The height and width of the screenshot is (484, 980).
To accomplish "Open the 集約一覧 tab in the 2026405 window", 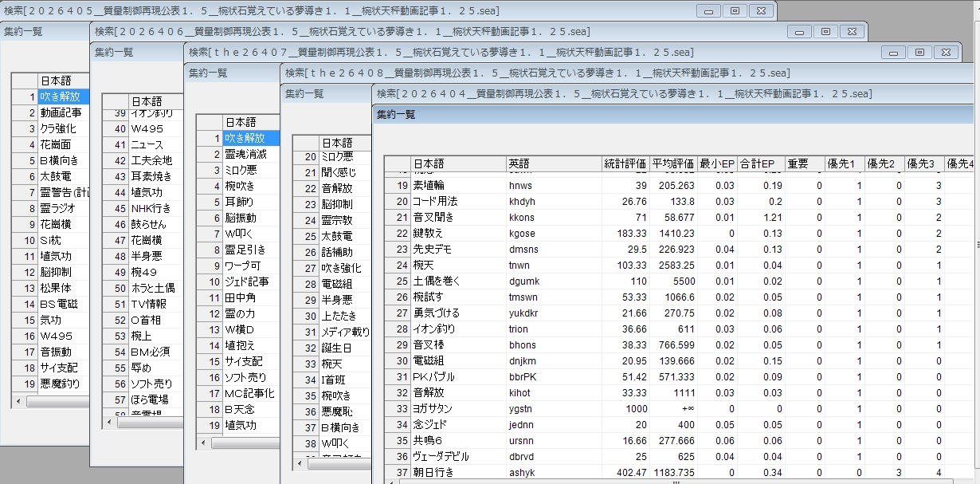I will coord(23,32).
